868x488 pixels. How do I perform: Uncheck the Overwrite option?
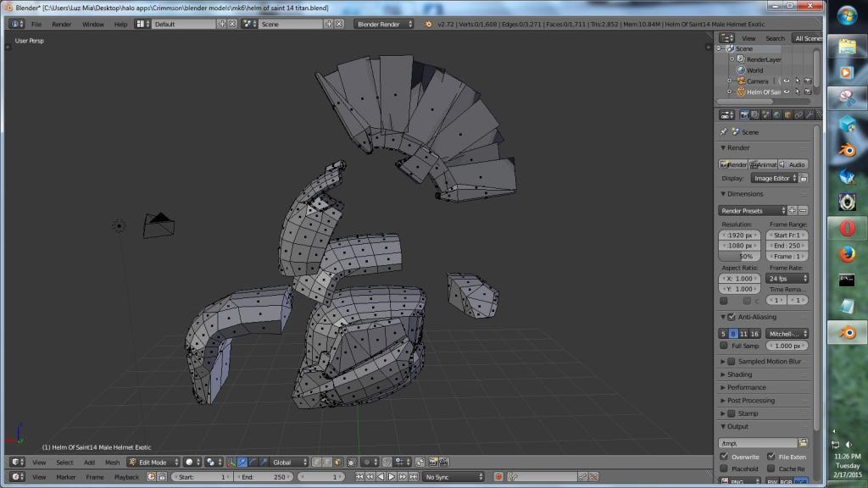[x=724, y=457]
